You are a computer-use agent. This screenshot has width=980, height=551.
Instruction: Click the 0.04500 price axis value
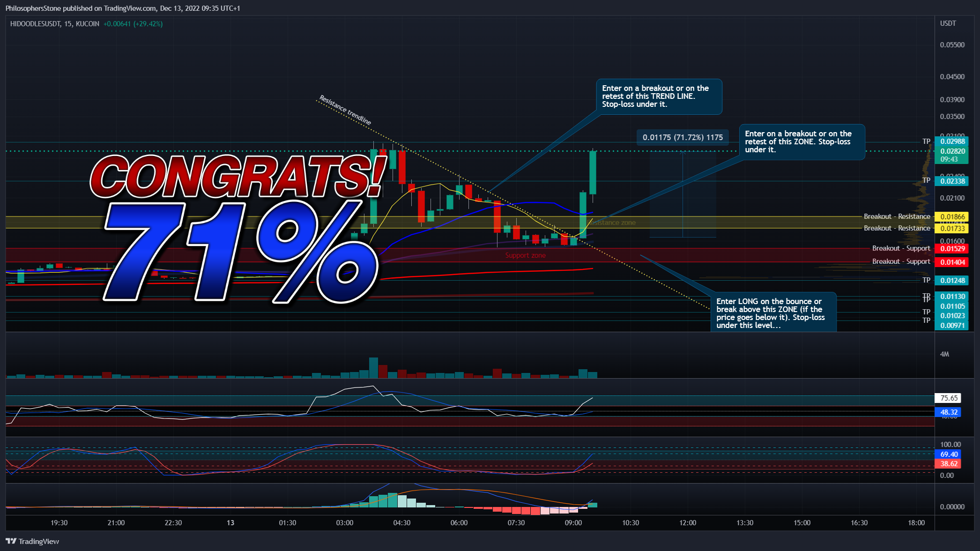point(952,77)
